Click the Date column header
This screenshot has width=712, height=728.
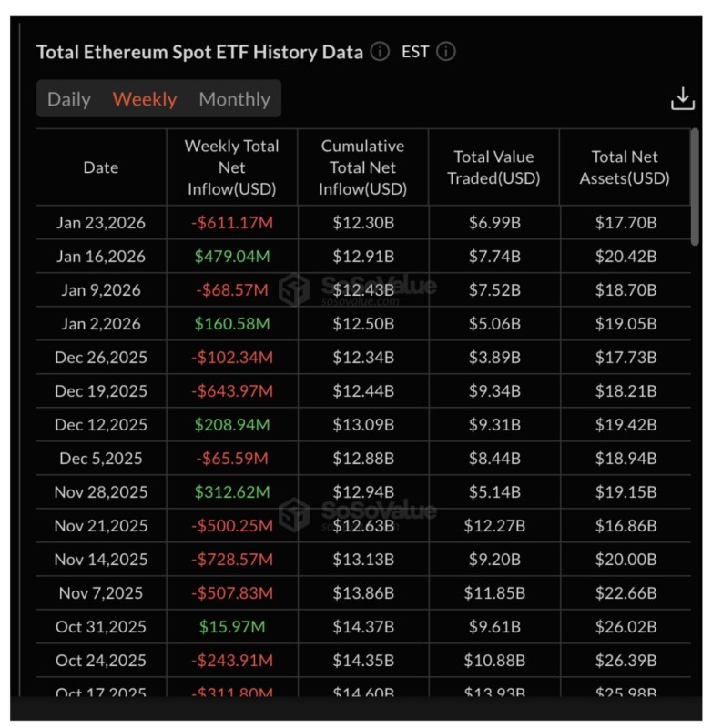pos(101,167)
